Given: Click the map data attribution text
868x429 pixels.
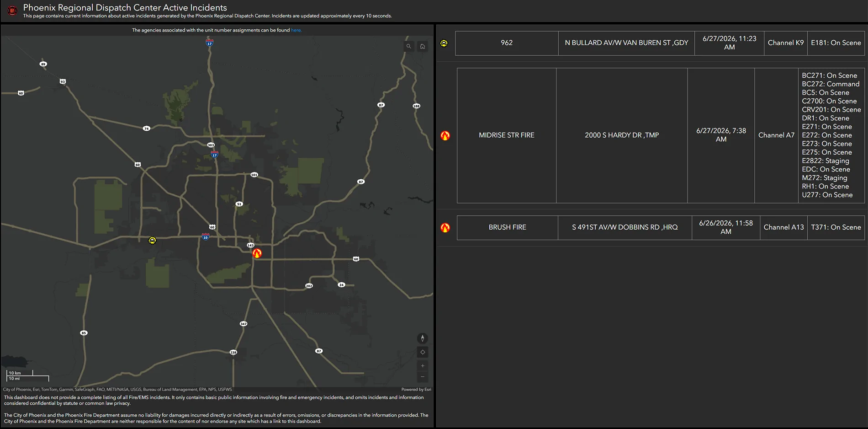Looking at the screenshot, I should [x=117, y=390].
